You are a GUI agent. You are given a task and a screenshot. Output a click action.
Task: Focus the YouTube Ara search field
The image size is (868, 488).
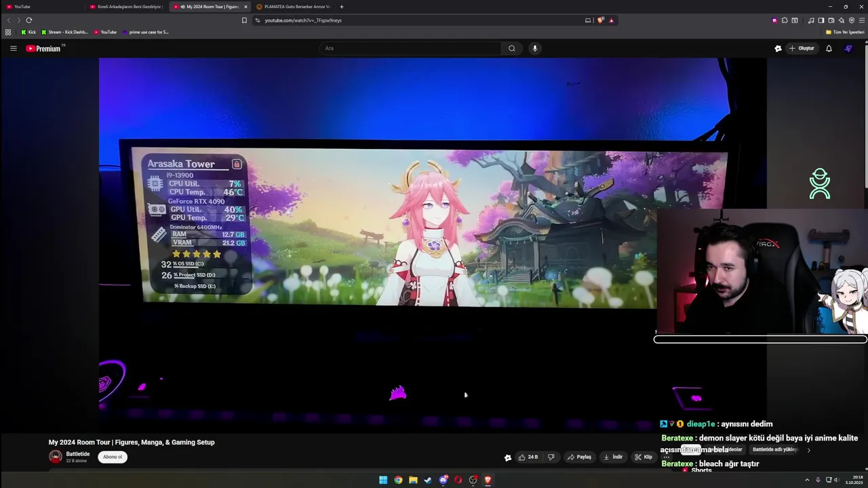click(410, 48)
